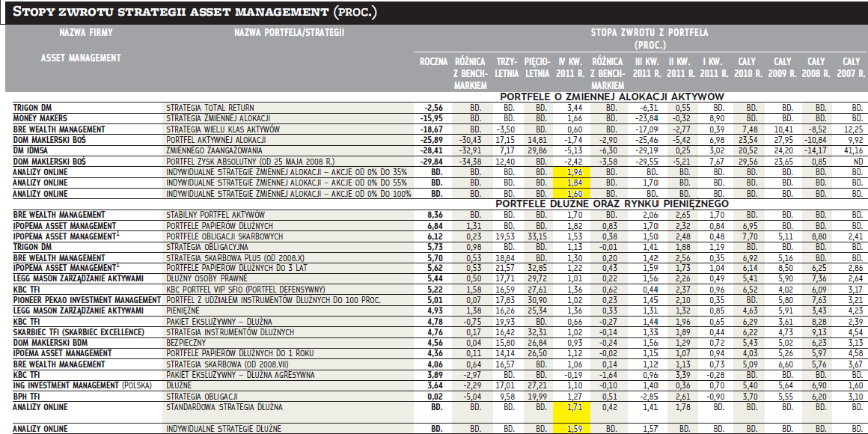Click section heading 'PORTFELE DŁUŻNE ORAZ RYNKU PIENIĘŻNEGO'
This screenshot has width=868, height=434.
tap(611, 204)
